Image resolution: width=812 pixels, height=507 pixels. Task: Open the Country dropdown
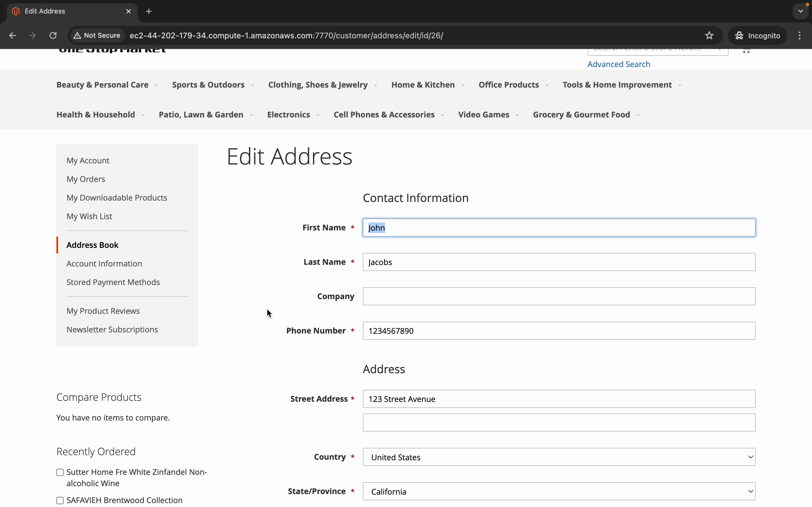coord(559,457)
